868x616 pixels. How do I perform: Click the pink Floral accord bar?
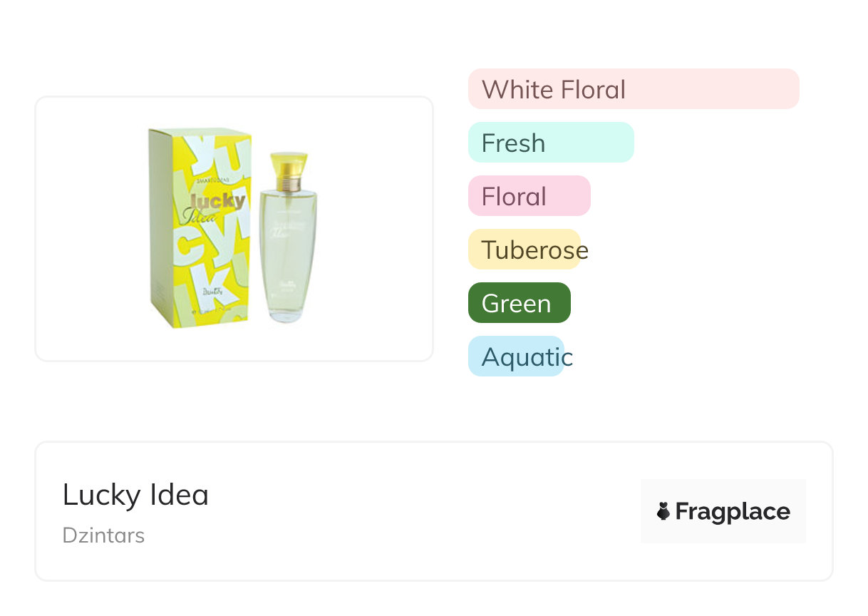(x=529, y=196)
